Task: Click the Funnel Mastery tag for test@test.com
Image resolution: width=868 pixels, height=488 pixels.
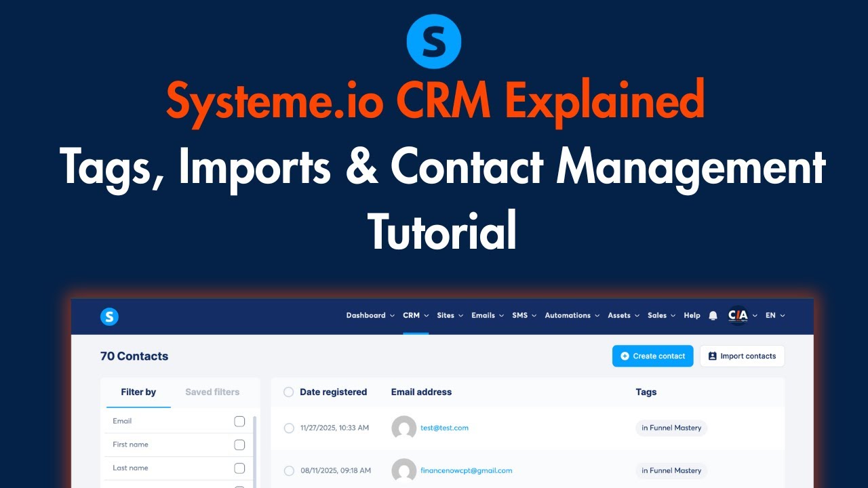Action: point(671,428)
